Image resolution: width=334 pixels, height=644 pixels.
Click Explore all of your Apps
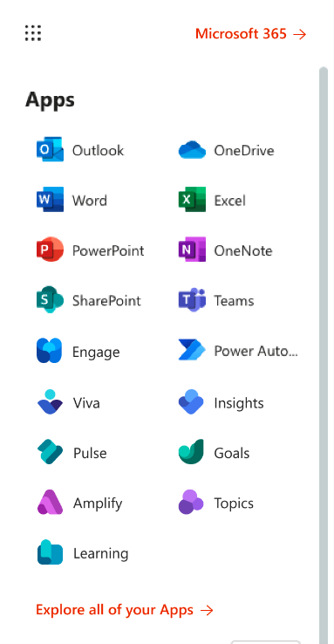125,610
